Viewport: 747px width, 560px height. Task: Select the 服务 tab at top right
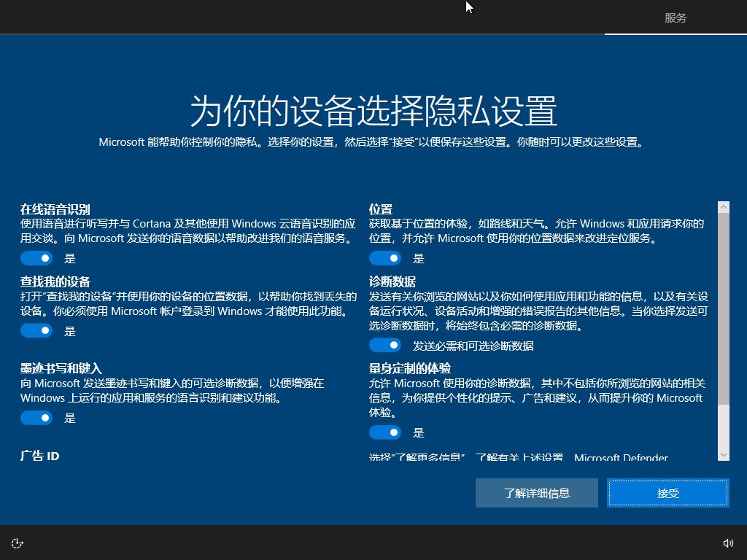pyautogui.click(x=675, y=17)
